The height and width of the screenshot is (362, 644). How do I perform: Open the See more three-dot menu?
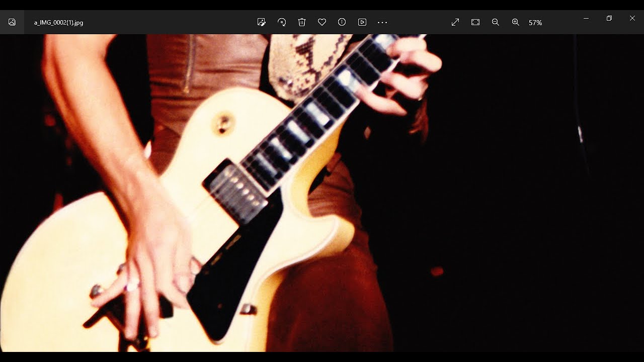(x=382, y=22)
